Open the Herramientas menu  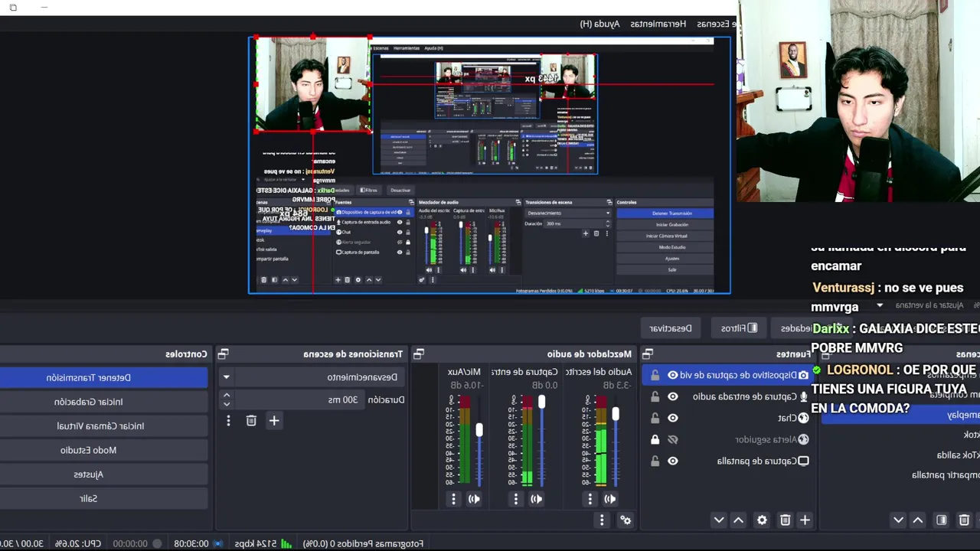658,24
